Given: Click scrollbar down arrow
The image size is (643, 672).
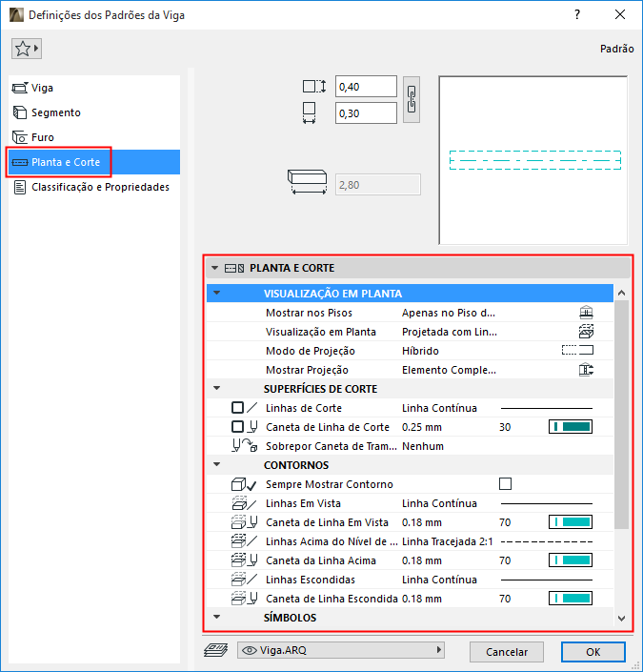Looking at the screenshot, I should (x=622, y=618).
